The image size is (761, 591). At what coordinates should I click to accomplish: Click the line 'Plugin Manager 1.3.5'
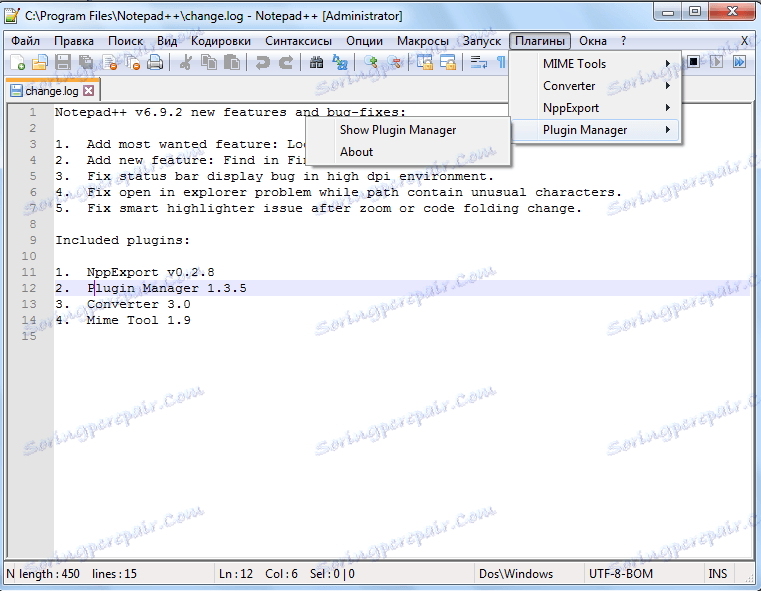pos(166,288)
